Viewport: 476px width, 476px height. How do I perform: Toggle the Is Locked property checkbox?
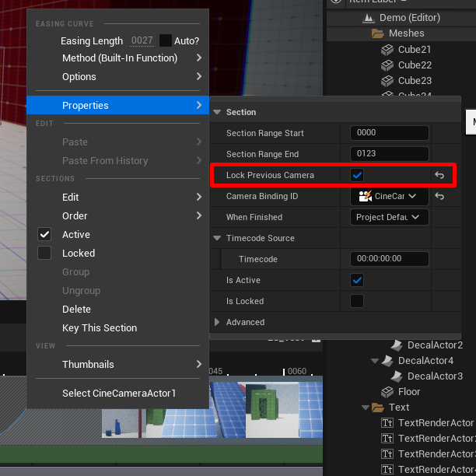click(x=357, y=301)
